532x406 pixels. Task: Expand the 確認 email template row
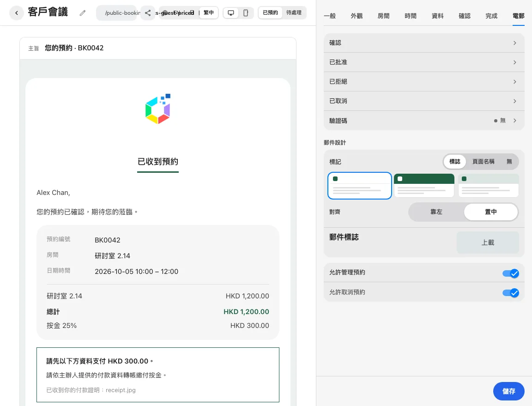424,43
